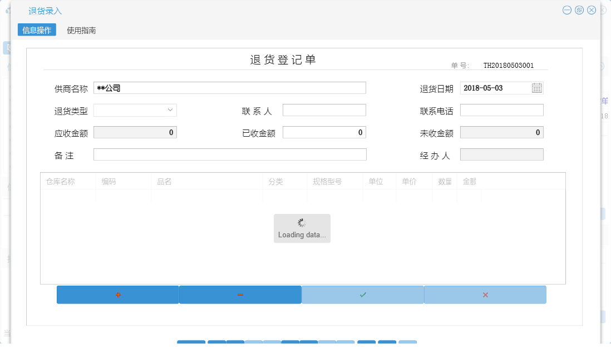
Task: Click the 联系电话 phone number field
Action: tap(501, 109)
